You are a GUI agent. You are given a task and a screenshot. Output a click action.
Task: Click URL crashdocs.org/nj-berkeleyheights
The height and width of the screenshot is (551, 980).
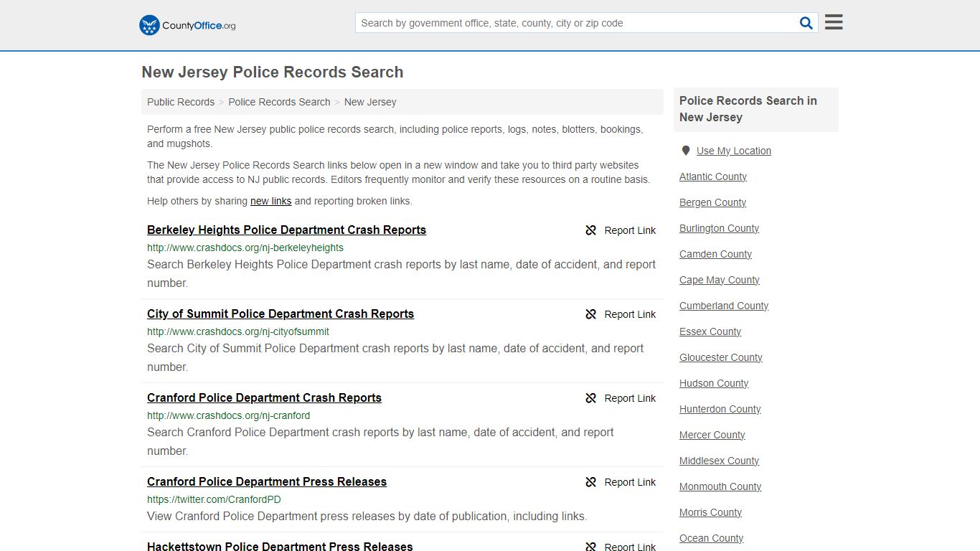coord(245,248)
